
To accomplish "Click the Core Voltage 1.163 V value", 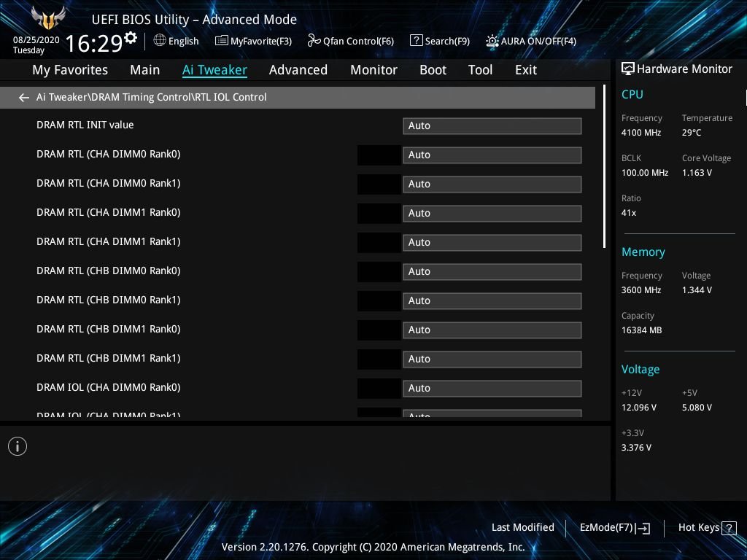I will click(x=697, y=173).
